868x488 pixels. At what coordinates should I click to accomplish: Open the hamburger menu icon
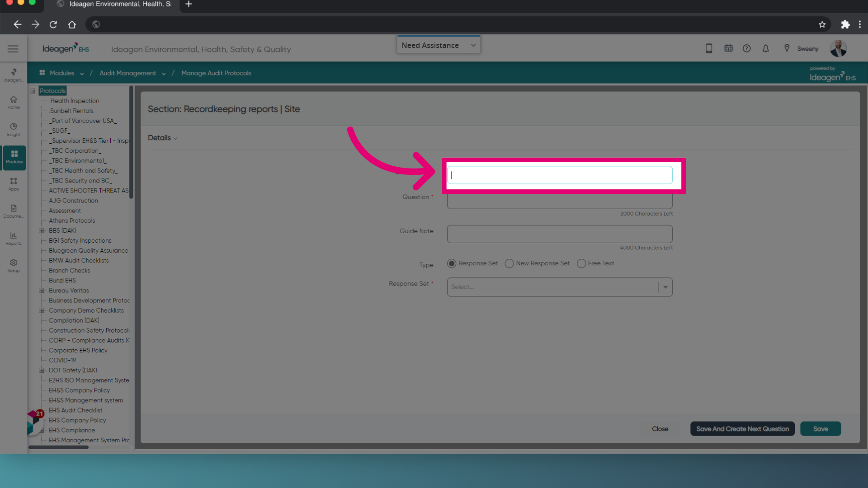(13, 49)
